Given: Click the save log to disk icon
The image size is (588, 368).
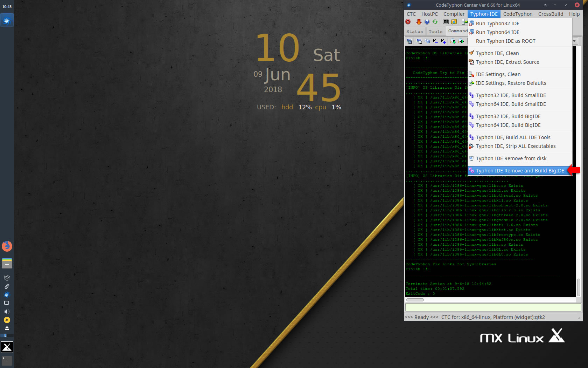Looking at the screenshot, I should [x=419, y=41].
